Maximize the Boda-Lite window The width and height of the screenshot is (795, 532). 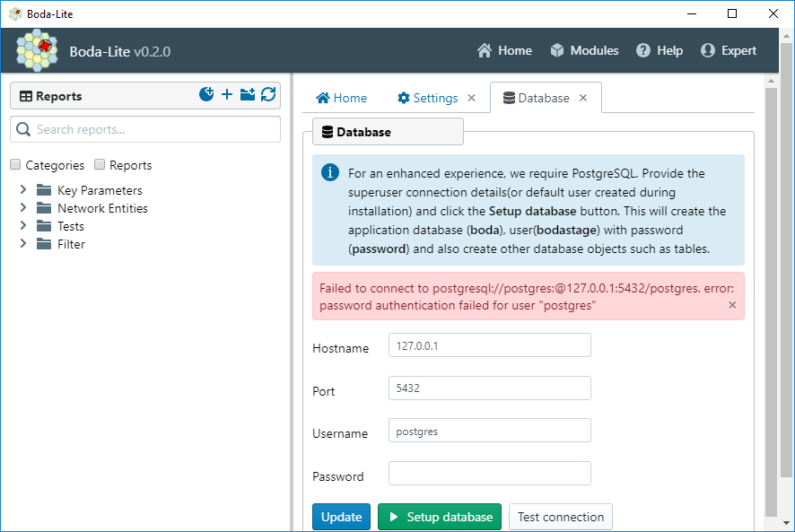732,13
